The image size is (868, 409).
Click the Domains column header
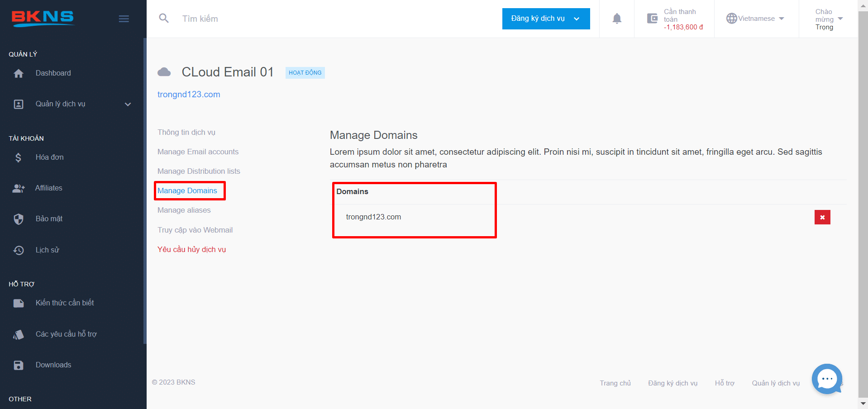click(x=352, y=191)
